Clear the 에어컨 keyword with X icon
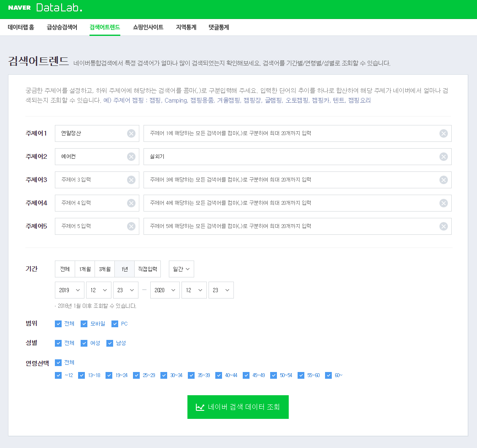477x448 pixels. [x=131, y=157]
